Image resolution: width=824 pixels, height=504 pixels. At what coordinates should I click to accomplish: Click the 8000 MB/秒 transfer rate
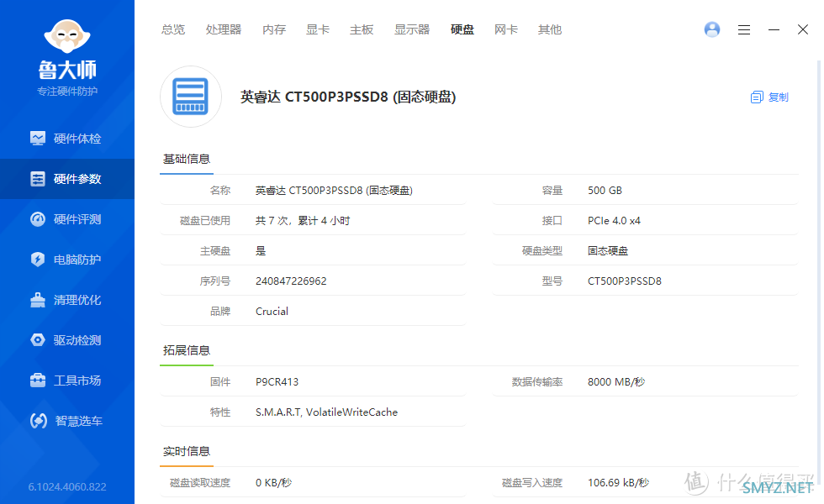616,381
